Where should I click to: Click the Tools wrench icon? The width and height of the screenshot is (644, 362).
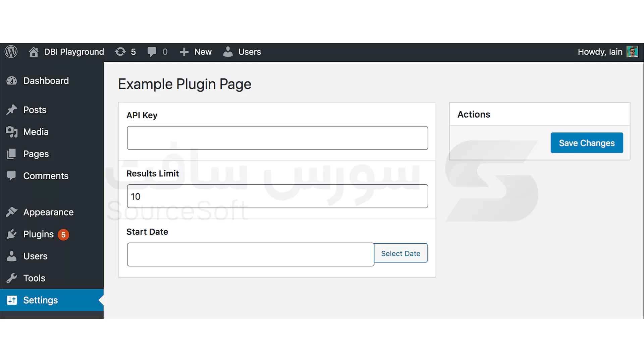click(x=12, y=278)
